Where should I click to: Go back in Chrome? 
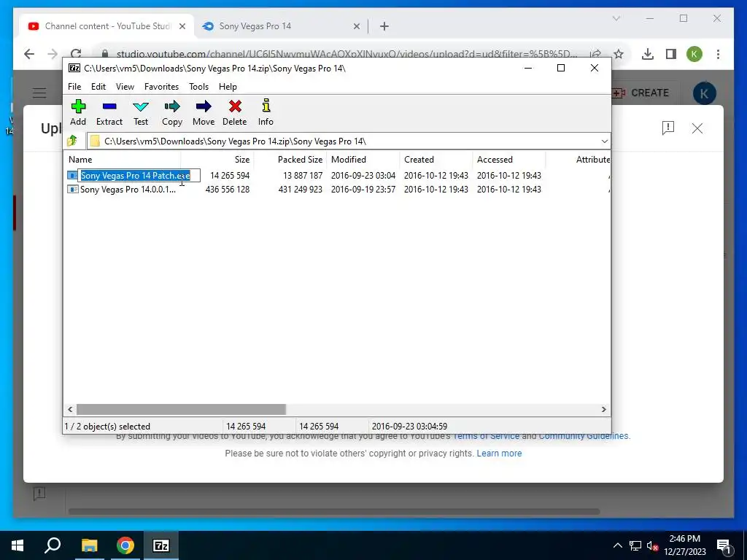tap(29, 54)
